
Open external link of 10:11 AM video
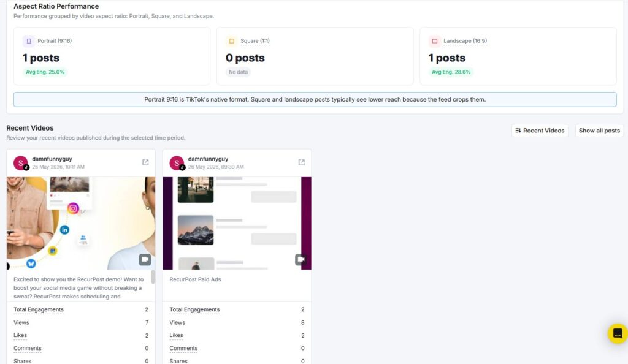click(x=145, y=162)
